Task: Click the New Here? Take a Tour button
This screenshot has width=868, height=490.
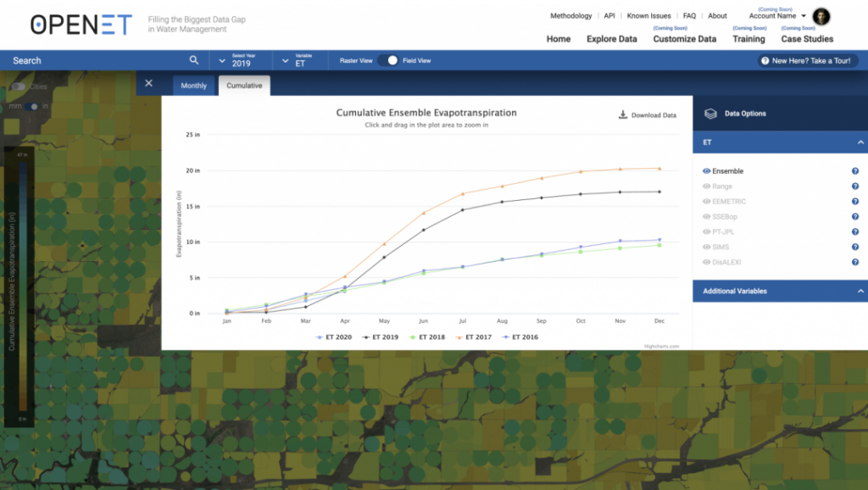Action: 804,61
